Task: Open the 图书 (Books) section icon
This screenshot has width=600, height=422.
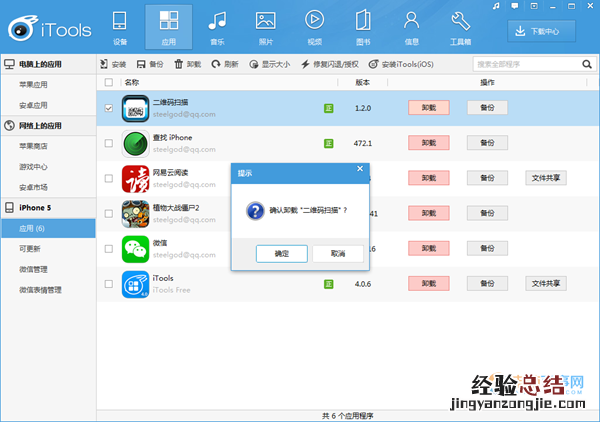Action: 362,27
